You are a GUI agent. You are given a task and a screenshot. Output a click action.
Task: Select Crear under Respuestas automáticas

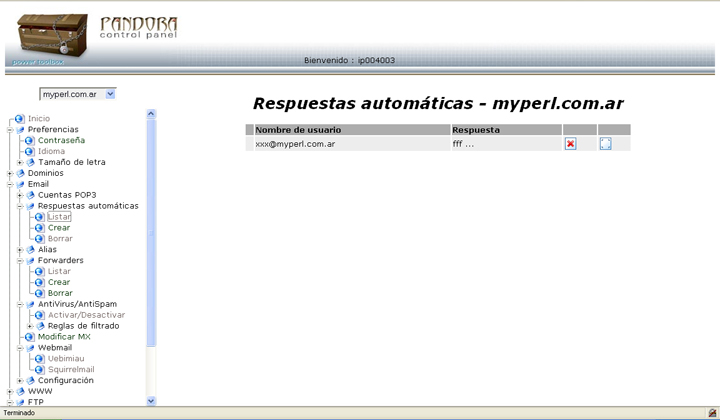click(59, 228)
